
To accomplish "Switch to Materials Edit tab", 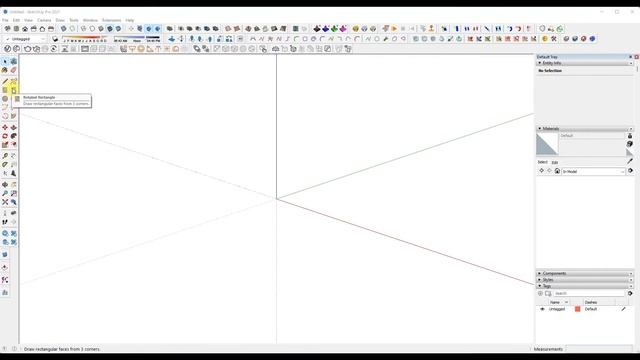I will tap(555, 162).
